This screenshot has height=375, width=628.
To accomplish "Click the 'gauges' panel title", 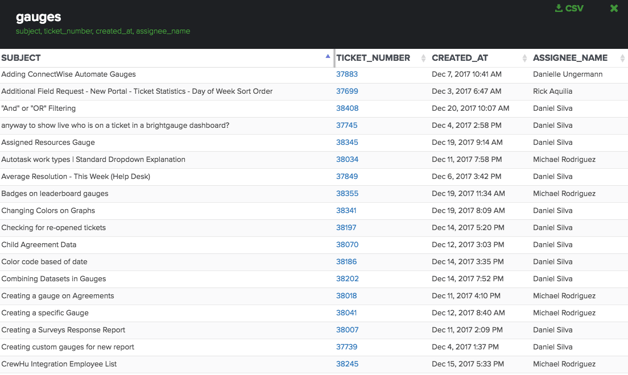I will [38, 17].
